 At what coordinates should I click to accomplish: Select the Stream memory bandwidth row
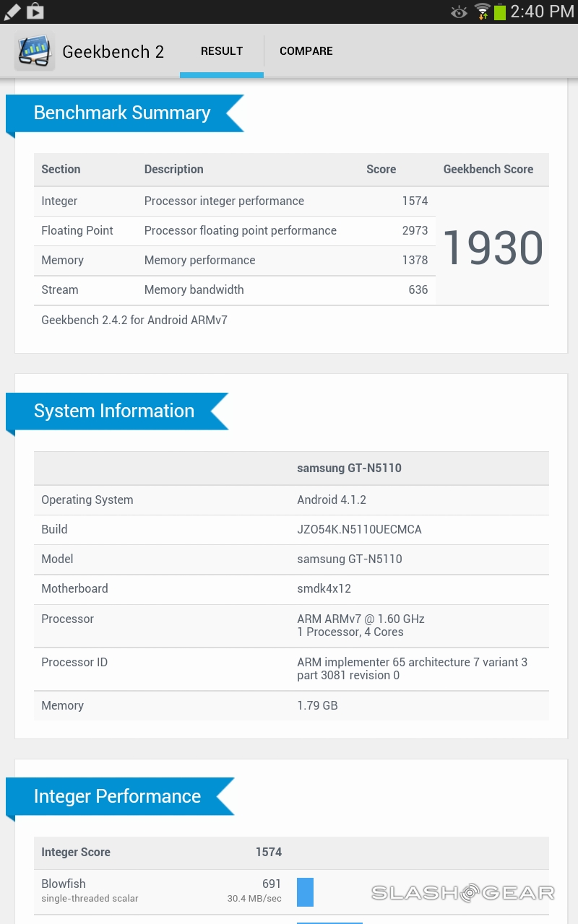[234, 290]
